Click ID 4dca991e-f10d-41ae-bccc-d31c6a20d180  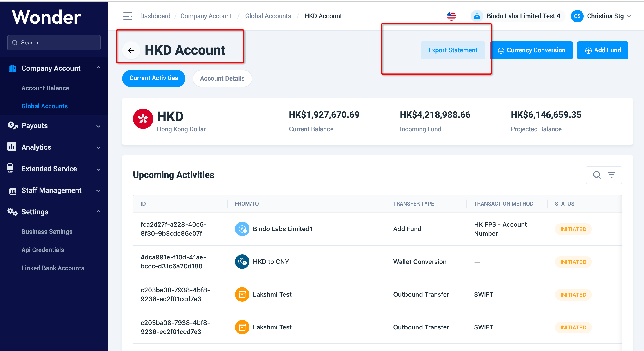pos(173,262)
